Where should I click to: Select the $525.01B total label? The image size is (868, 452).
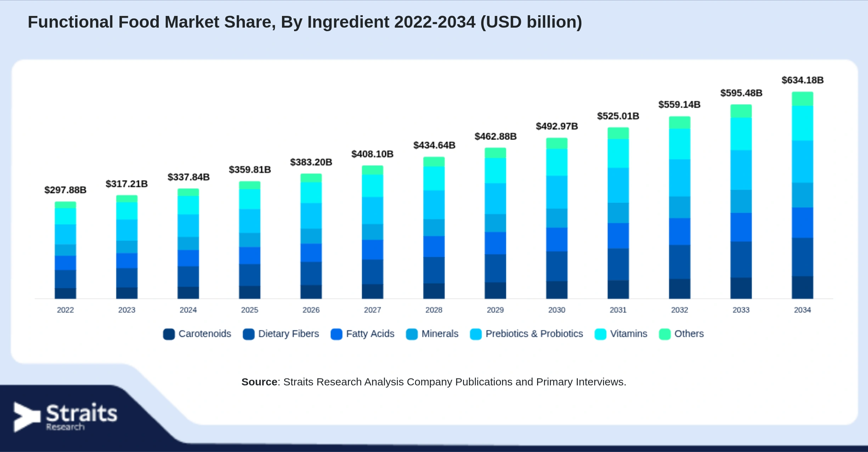[x=618, y=116]
